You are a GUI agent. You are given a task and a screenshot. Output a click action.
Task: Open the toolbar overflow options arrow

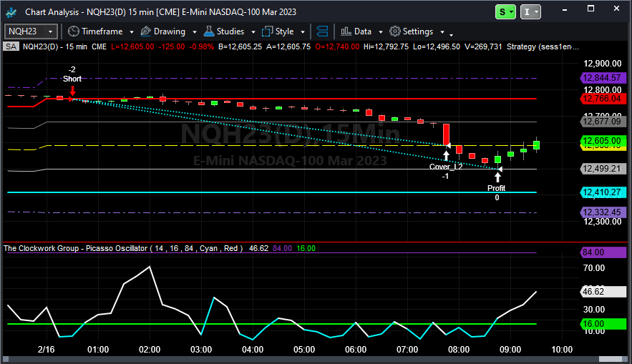click(x=451, y=34)
